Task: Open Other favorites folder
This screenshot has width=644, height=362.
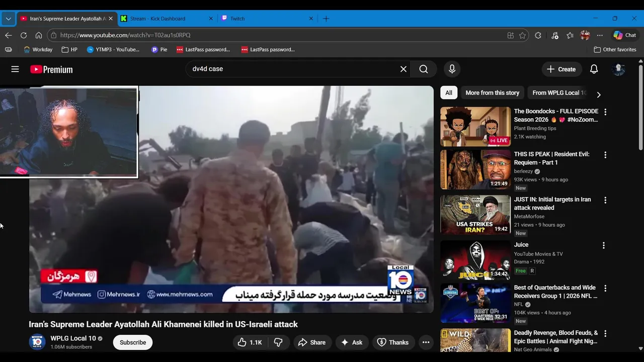Action: tap(615, 49)
